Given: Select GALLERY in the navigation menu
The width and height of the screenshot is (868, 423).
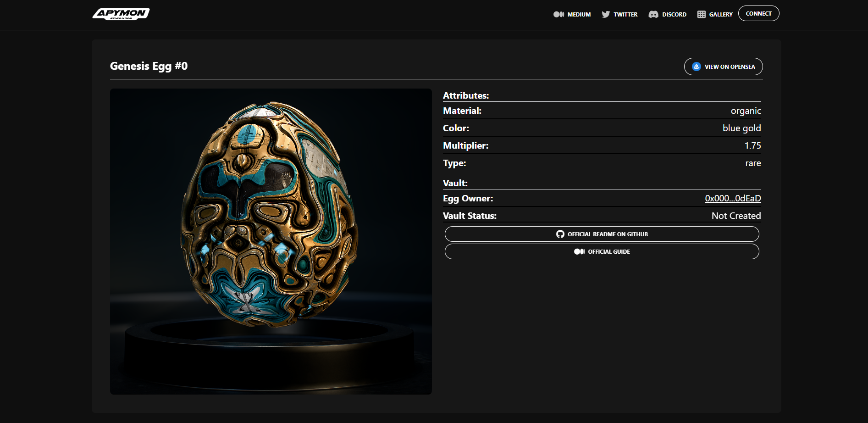Looking at the screenshot, I should click(720, 14).
